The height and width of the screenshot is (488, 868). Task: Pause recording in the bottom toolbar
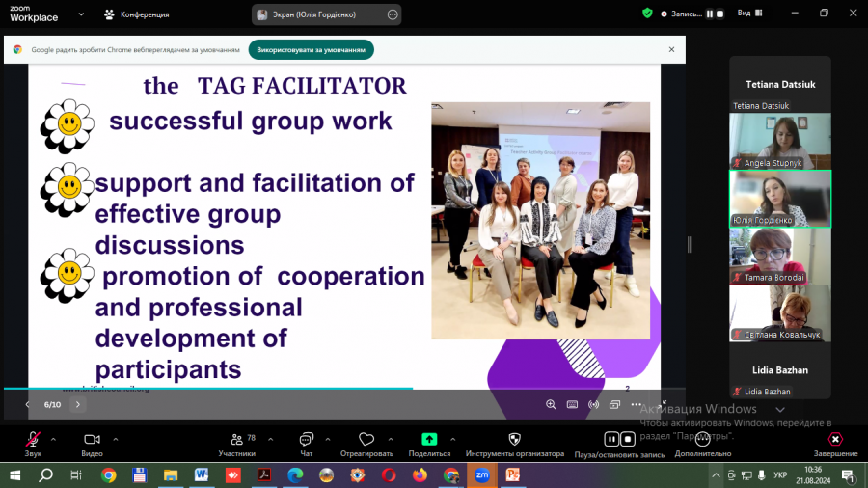tap(611, 439)
